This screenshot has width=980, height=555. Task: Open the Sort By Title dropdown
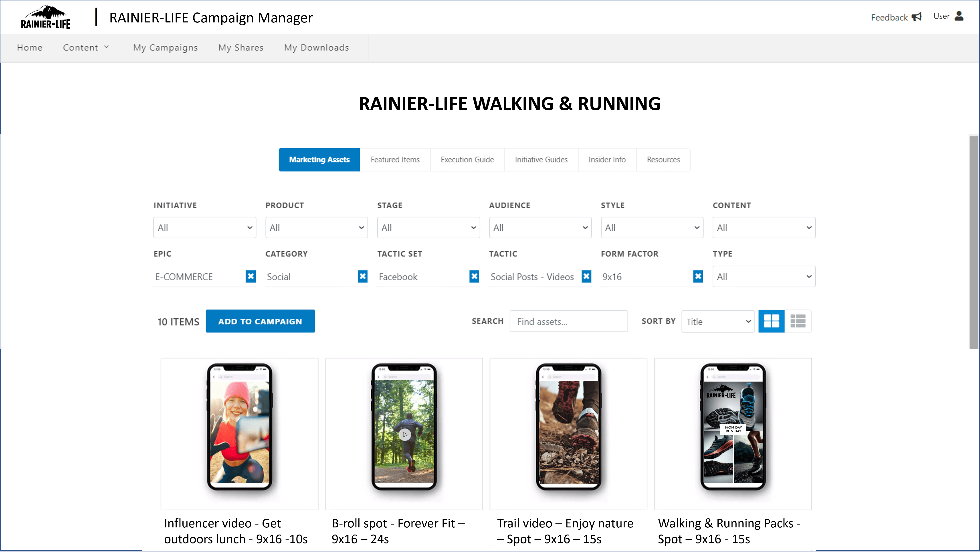(718, 322)
